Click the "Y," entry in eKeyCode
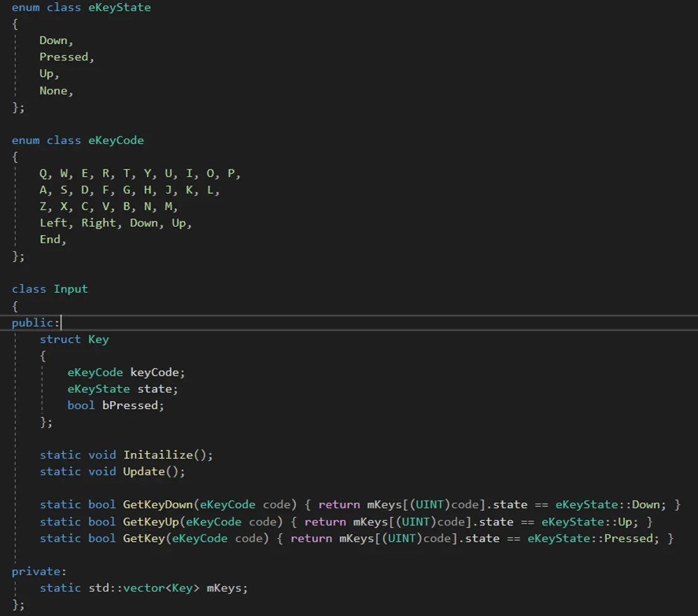 pyautogui.click(x=150, y=174)
